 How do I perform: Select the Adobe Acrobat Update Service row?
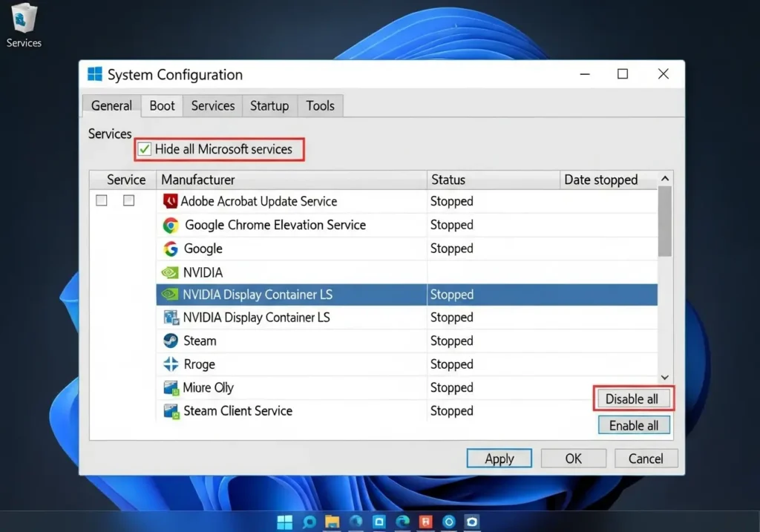pos(373,201)
